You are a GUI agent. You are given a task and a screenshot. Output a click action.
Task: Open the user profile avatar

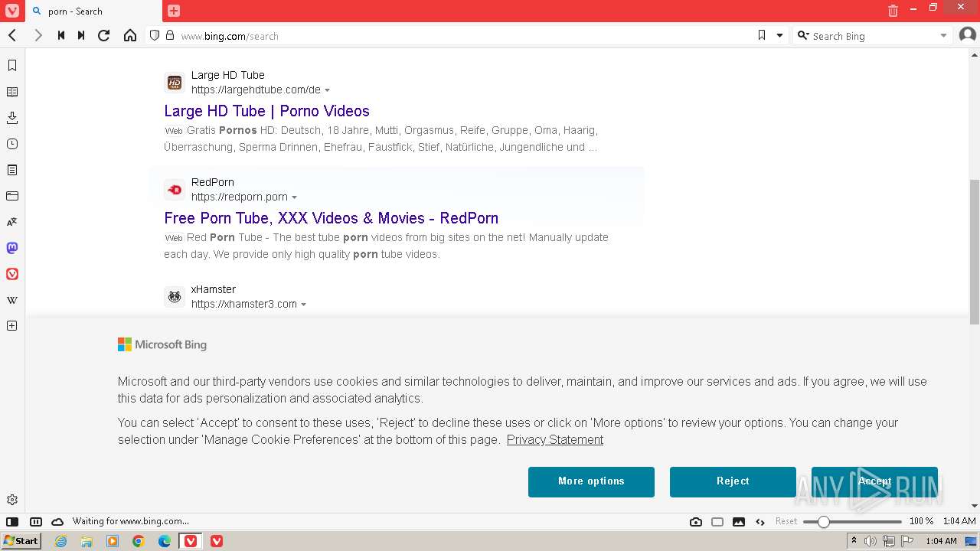click(x=968, y=35)
